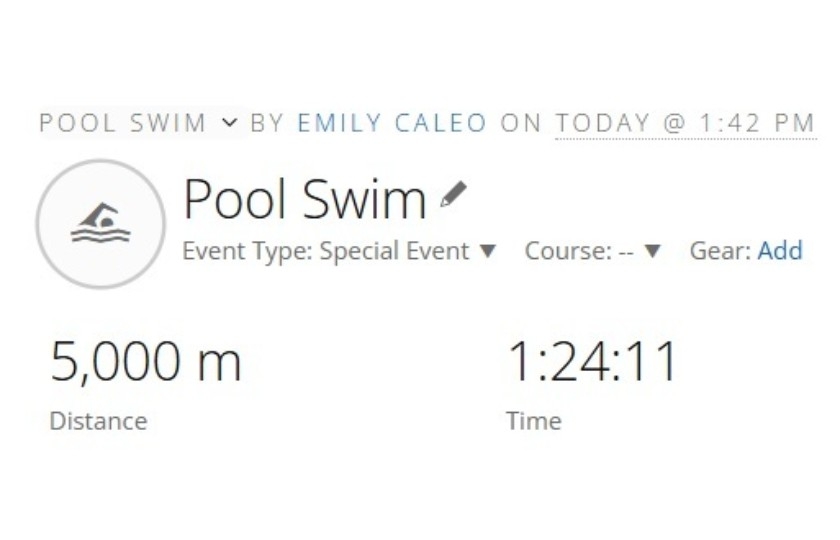
Task: Open the chevron beside POOL SWIM header
Action: click(230, 123)
